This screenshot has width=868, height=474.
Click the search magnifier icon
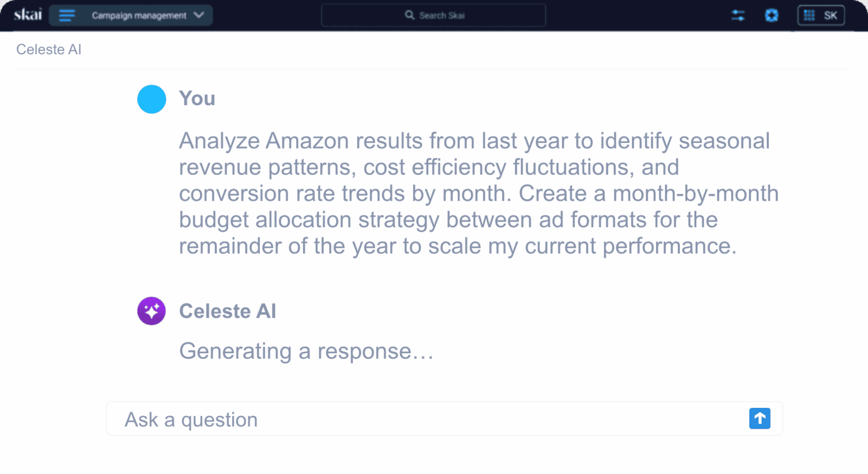[x=409, y=15]
